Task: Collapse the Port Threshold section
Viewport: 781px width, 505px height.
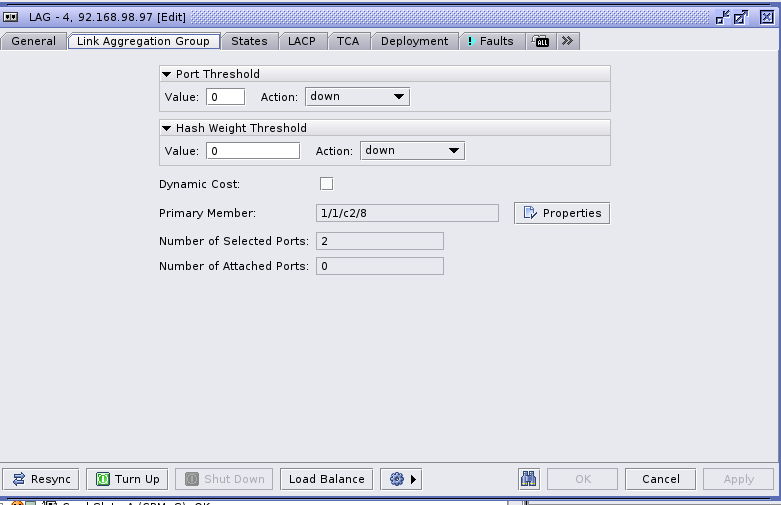Action: 167,74
